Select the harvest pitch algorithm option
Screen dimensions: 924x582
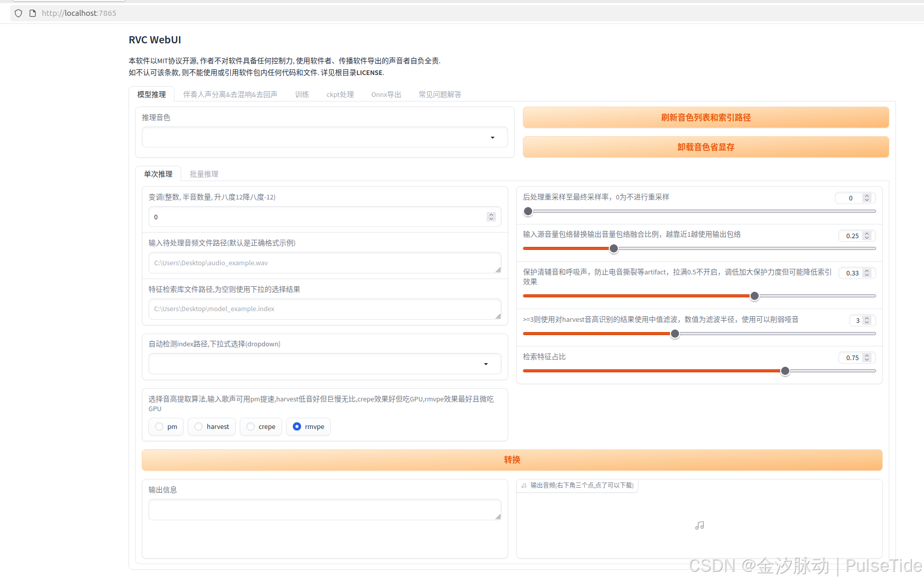[212, 426]
